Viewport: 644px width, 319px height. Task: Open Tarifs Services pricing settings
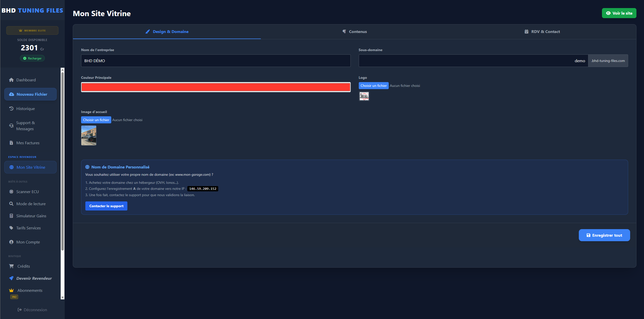coord(28,228)
